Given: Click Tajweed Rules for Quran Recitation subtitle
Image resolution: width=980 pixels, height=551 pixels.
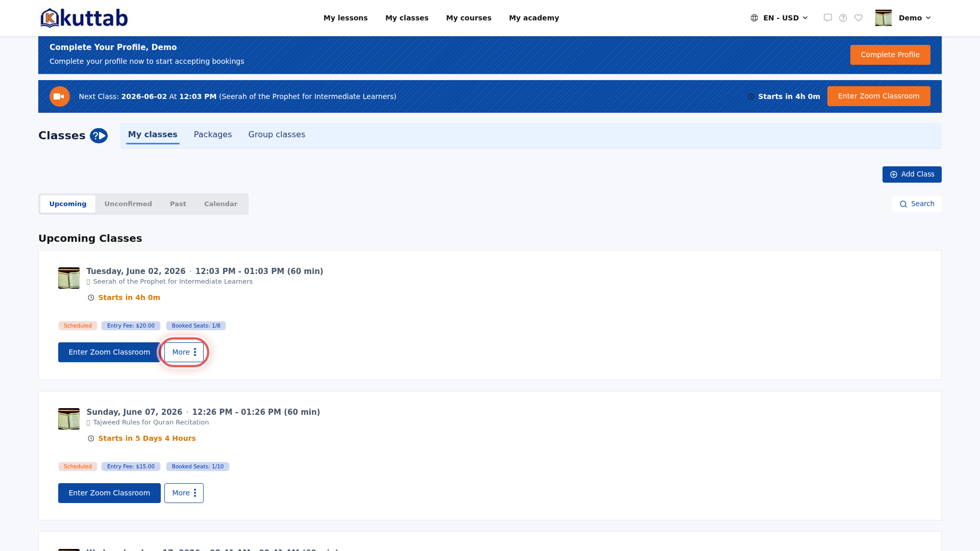Looking at the screenshot, I should coord(151,422).
